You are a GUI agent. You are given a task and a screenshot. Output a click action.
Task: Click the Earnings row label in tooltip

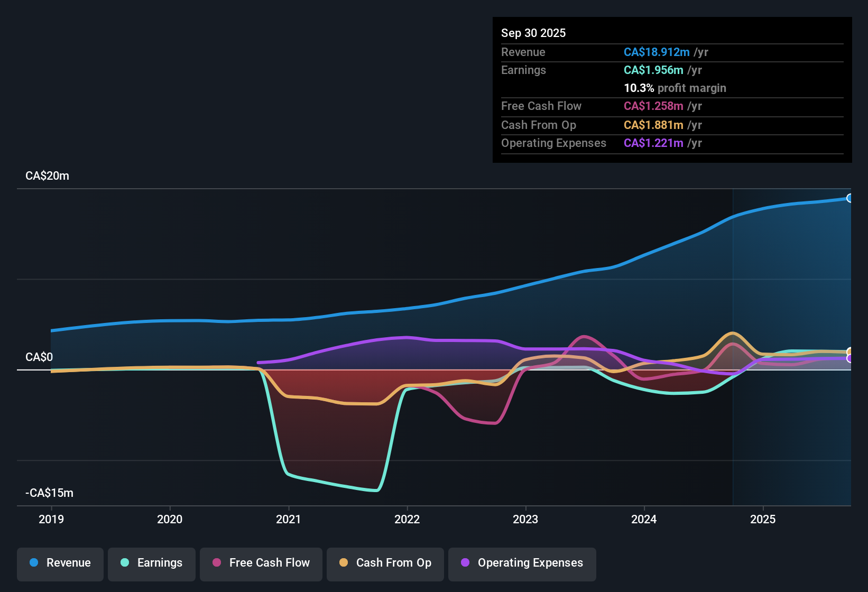pyautogui.click(x=523, y=70)
